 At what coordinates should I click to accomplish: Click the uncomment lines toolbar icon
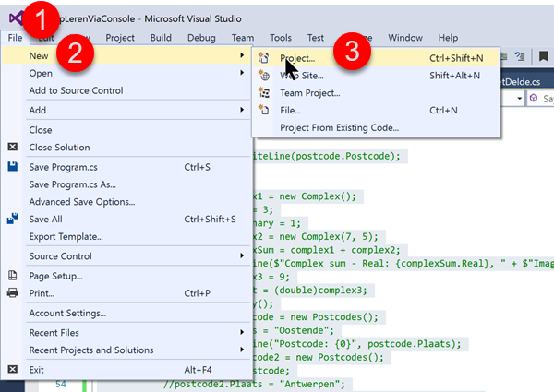click(520, 56)
